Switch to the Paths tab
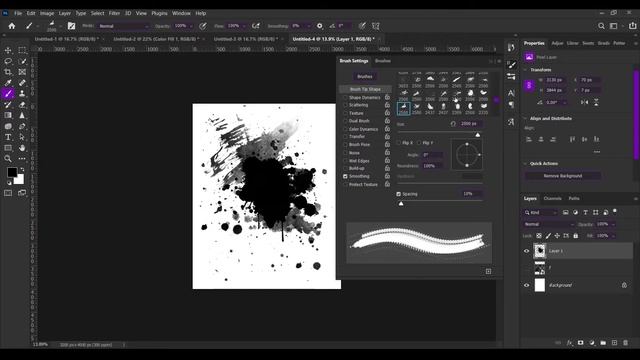Image resolution: width=640 pixels, height=360 pixels. tap(574, 198)
